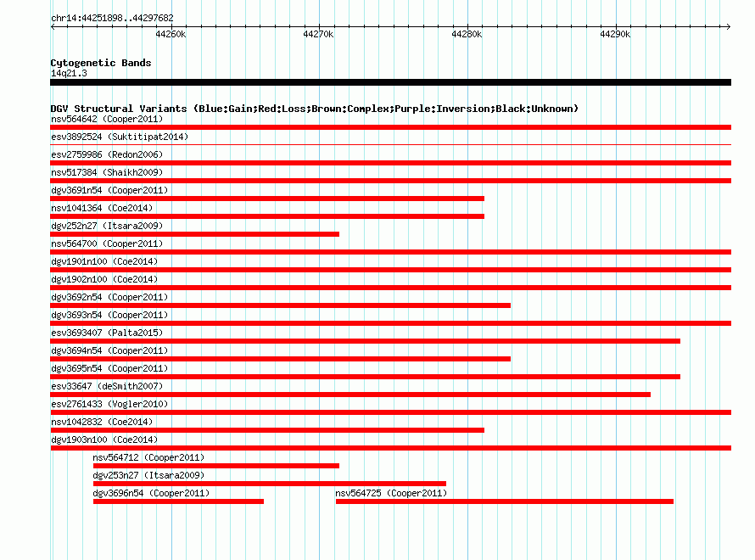Click nsv1041364 (Coe2014) variant label
This screenshot has height=560, width=755.
pos(102,208)
